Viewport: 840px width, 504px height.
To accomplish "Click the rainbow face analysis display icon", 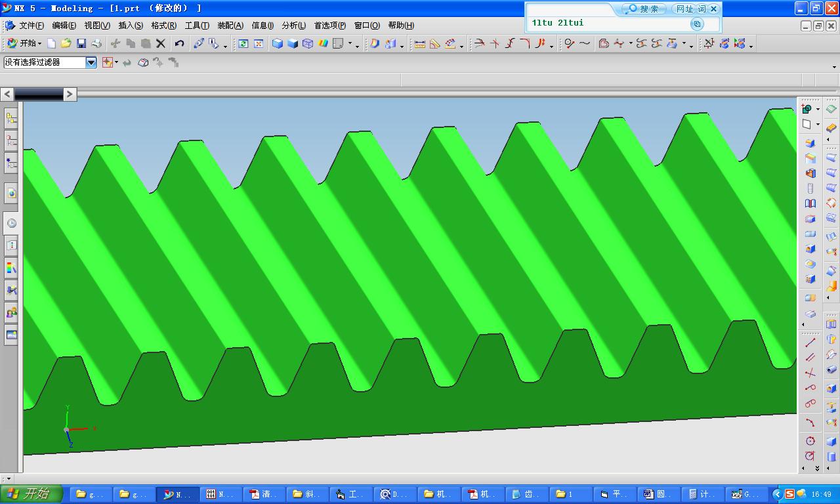I will pyautogui.click(x=323, y=44).
